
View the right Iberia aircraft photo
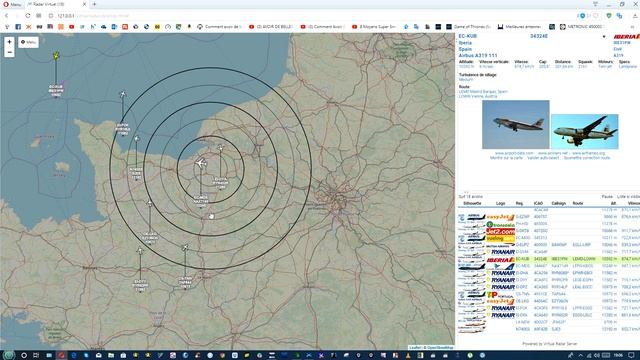(584, 131)
